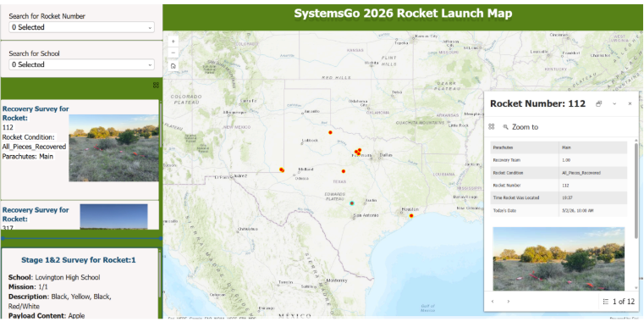The width and height of the screenshot is (644, 322).
Task: Select the Recovery Survey card for rocket 112
Action: pos(80,150)
